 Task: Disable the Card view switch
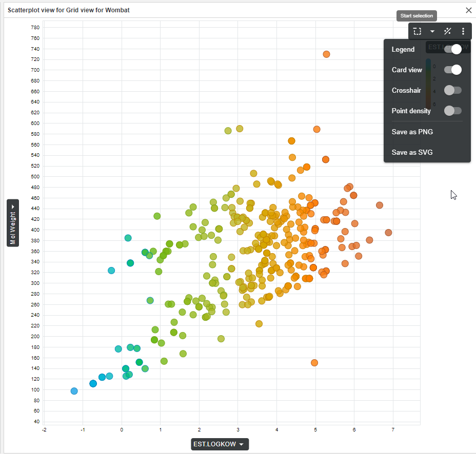(x=453, y=70)
